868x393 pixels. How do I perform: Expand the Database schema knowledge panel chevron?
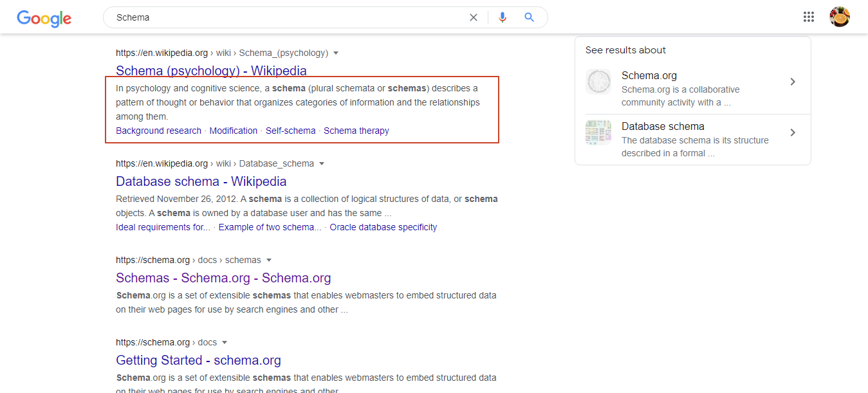[792, 133]
